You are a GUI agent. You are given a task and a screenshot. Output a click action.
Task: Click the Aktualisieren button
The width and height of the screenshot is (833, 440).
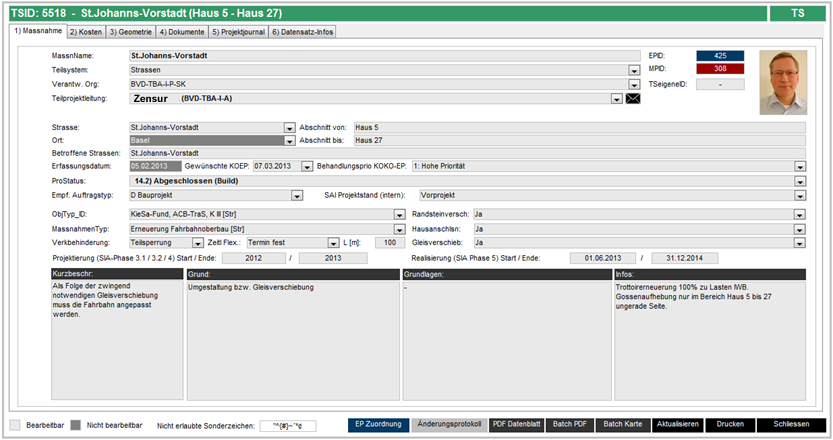(675, 425)
